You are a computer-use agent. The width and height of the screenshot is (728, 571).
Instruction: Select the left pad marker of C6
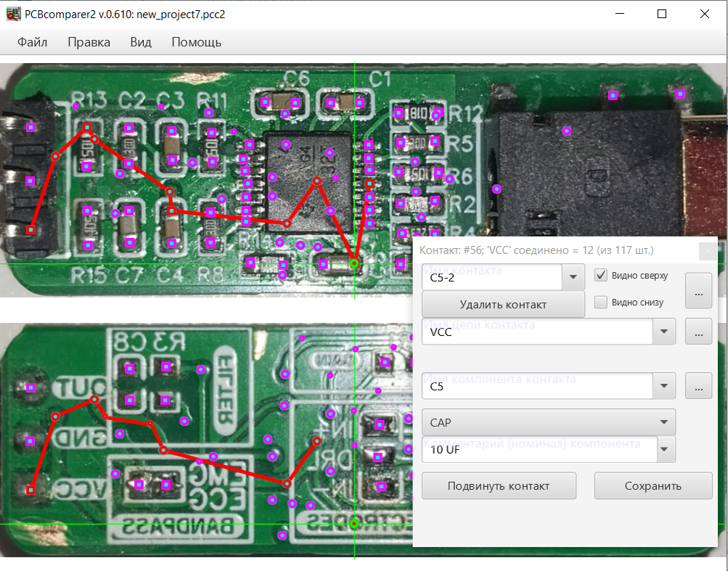265,102
